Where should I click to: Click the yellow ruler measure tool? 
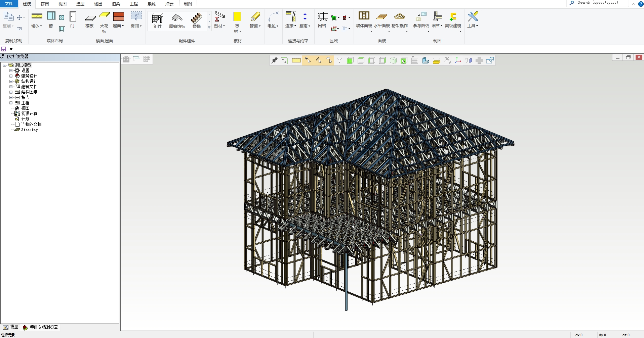296,60
